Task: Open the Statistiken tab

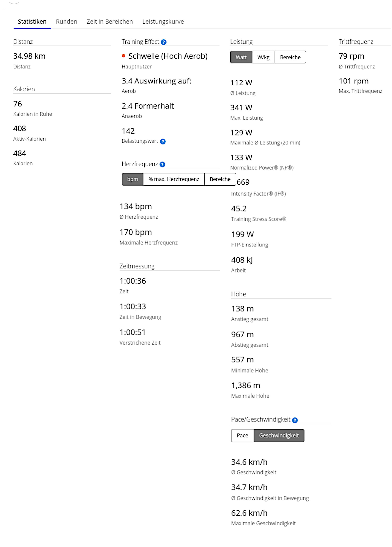Action: [x=32, y=22]
